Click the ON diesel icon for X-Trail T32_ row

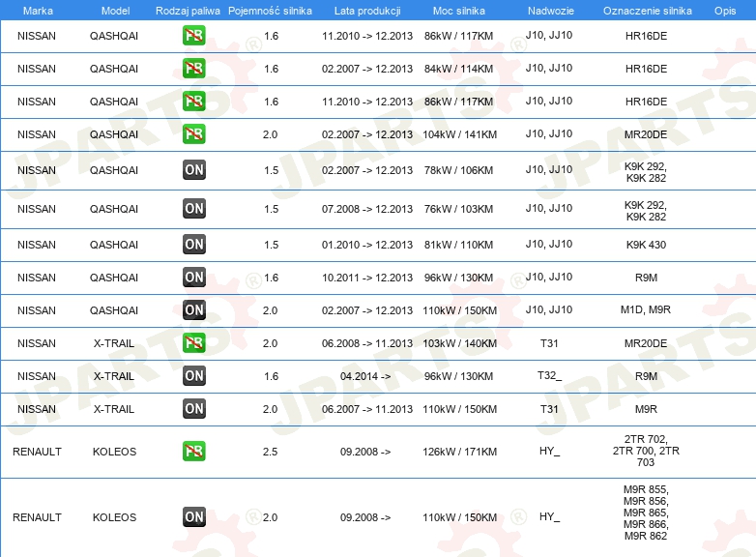193,376
